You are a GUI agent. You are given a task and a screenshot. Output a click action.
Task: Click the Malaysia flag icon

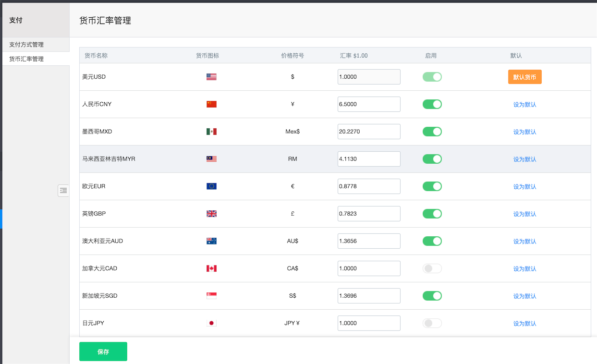211,159
